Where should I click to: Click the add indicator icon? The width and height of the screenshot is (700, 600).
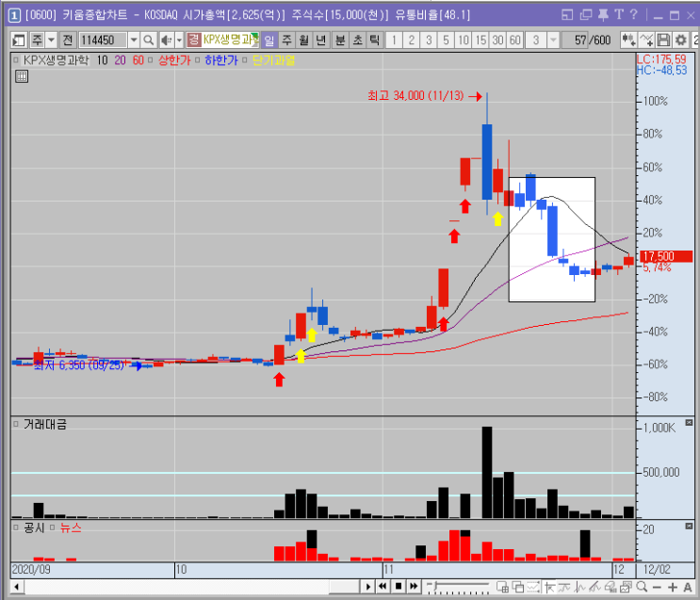(x=646, y=41)
